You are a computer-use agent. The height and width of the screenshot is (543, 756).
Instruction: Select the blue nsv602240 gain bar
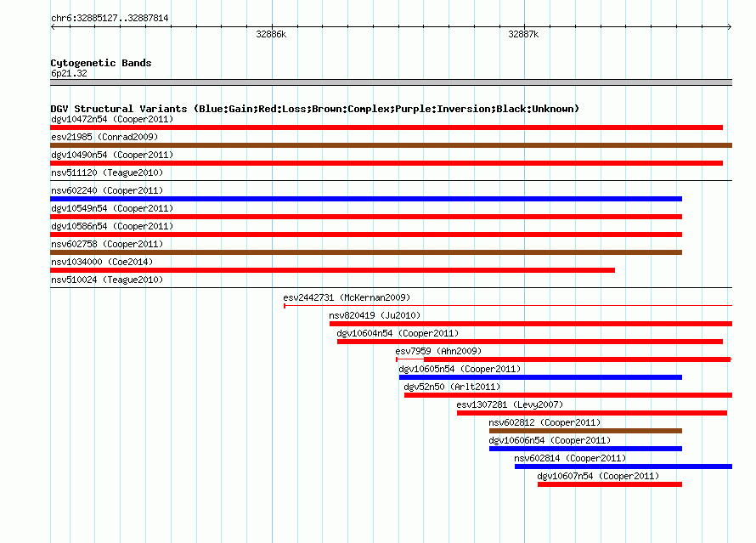coord(366,199)
